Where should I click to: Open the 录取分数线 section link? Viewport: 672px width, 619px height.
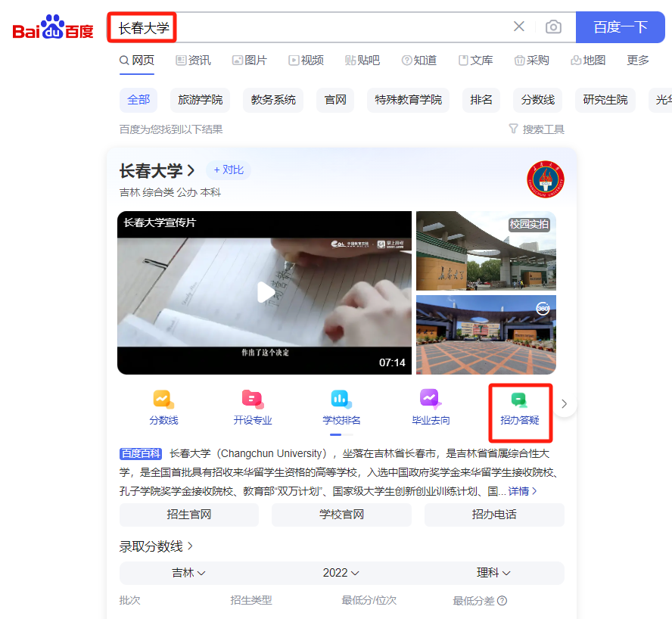156,546
